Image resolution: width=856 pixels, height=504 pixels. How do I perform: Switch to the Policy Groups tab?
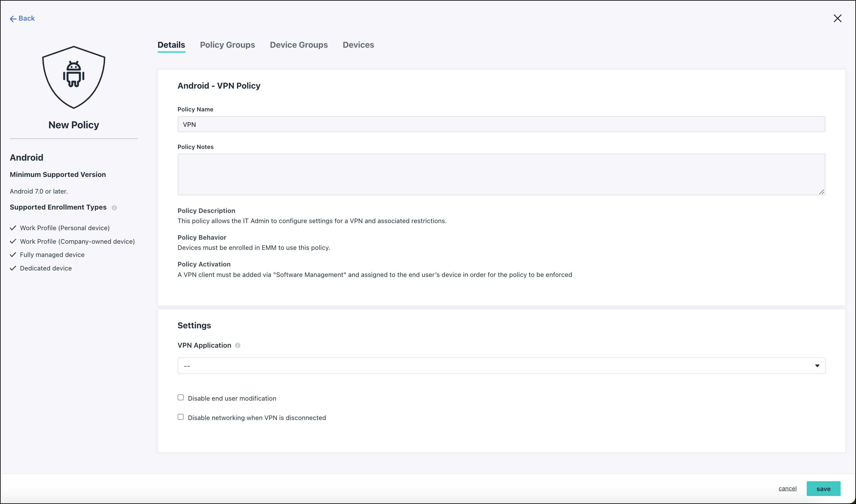click(x=227, y=45)
